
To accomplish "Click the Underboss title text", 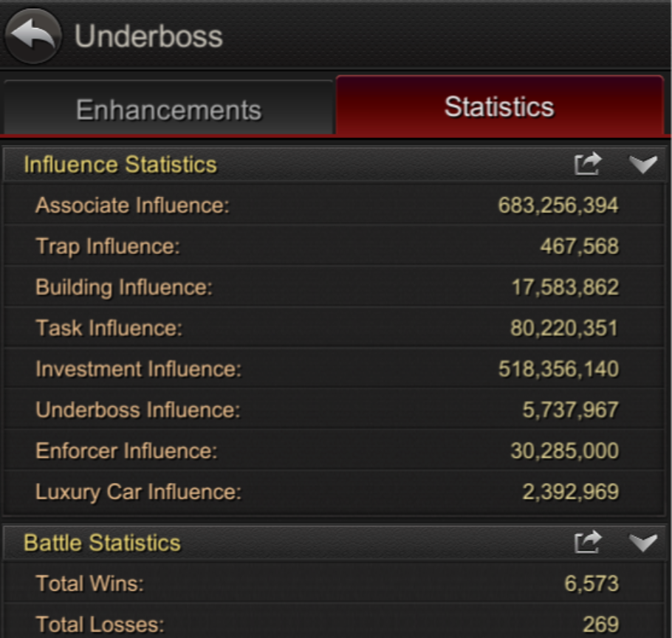I will pyautogui.click(x=148, y=36).
